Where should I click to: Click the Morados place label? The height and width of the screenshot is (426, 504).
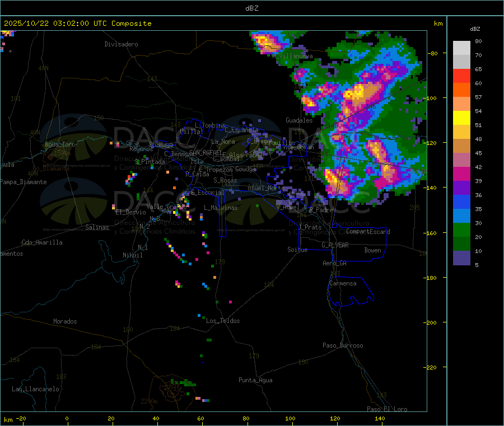[65, 321]
